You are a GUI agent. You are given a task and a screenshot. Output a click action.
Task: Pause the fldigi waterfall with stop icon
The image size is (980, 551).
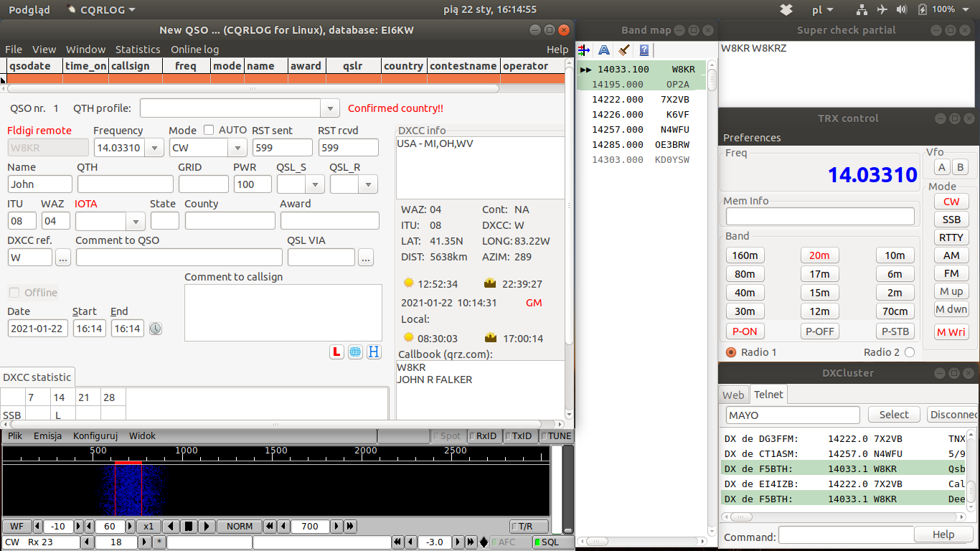[x=188, y=527]
